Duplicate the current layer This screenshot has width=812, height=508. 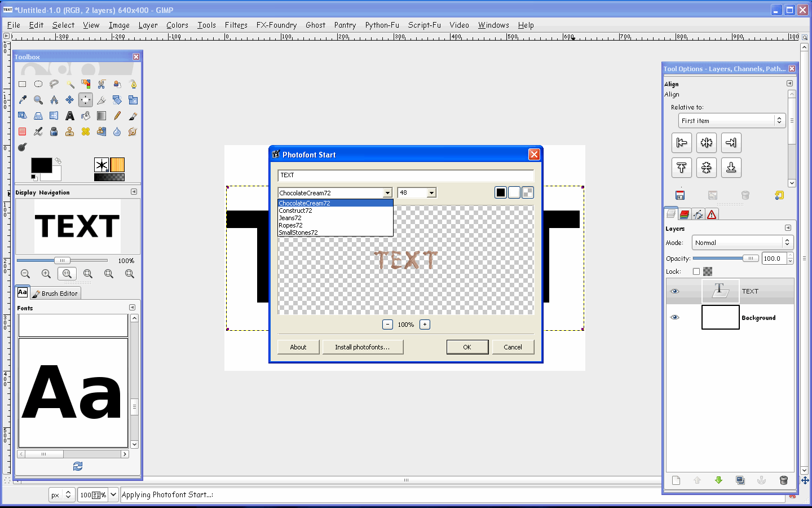pos(740,480)
